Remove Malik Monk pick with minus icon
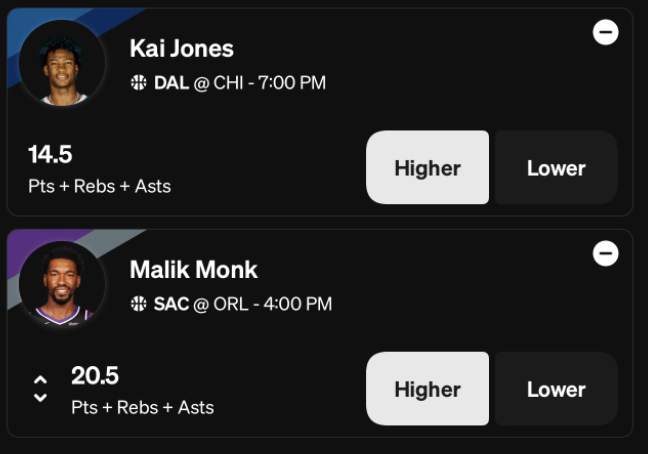The height and width of the screenshot is (454, 648). (605, 253)
